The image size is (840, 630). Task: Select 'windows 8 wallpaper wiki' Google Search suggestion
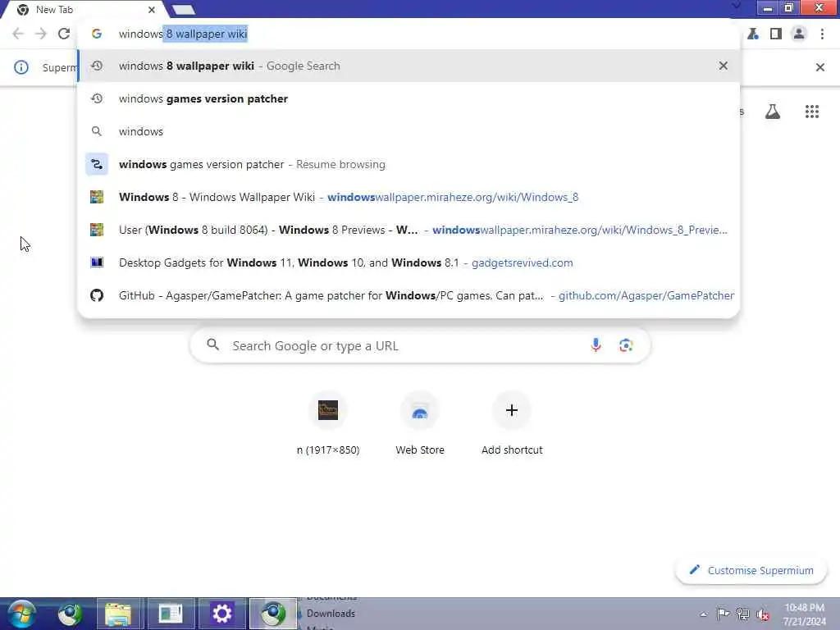[x=409, y=66]
